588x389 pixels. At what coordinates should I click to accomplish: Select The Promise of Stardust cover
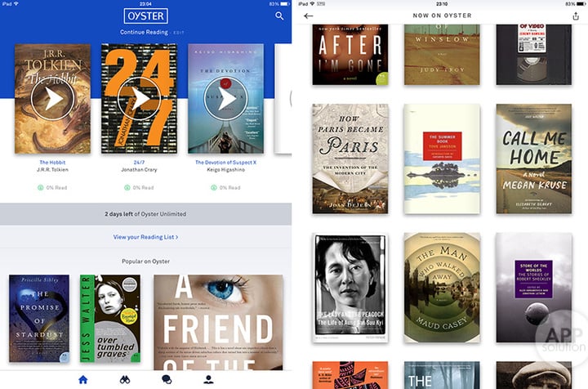pos(39,319)
